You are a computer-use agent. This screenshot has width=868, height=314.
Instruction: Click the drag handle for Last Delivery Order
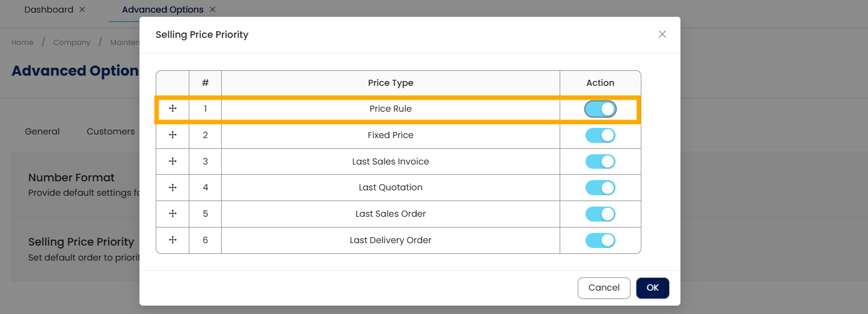[x=173, y=240]
